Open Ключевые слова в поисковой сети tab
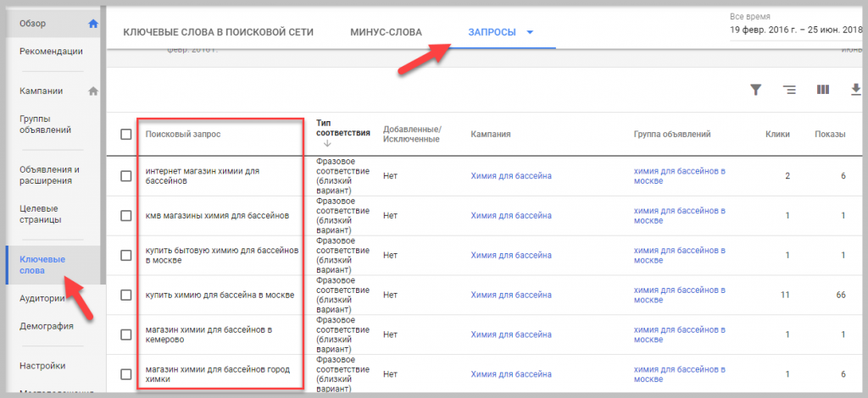The width and height of the screenshot is (868, 398). (219, 33)
